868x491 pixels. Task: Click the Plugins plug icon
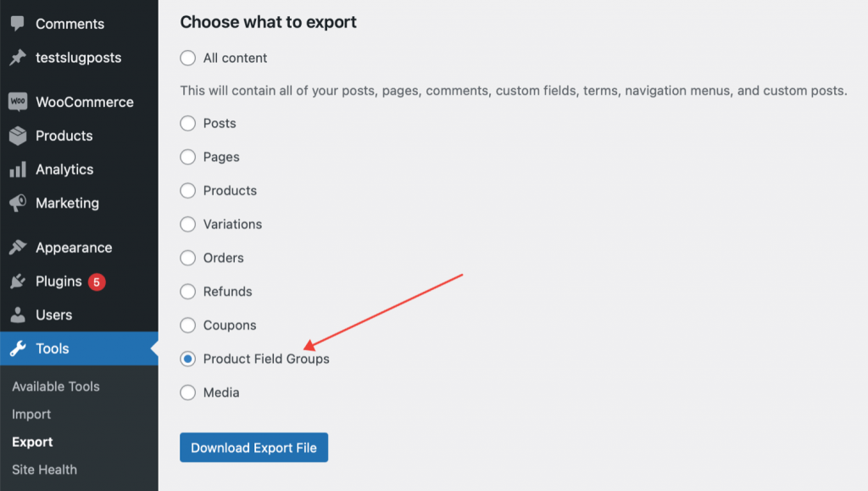coord(17,282)
